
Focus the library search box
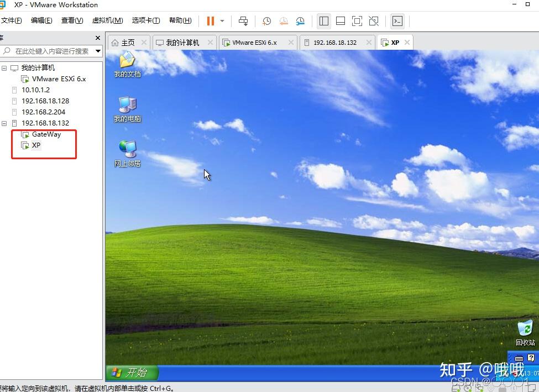[51, 51]
